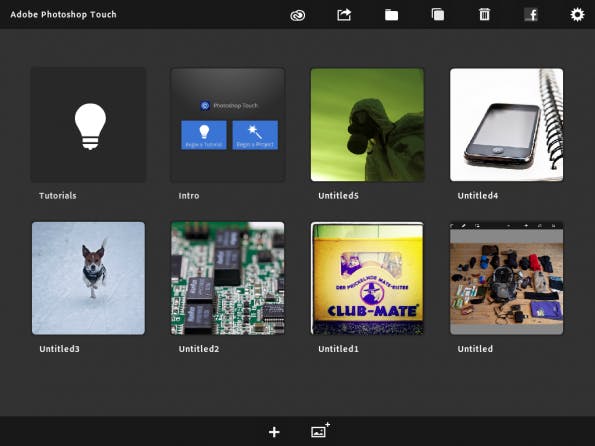Image resolution: width=595 pixels, height=446 pixels.
Task: Open the Tutorials lightbulb tile
Action: tap(88, 125)
